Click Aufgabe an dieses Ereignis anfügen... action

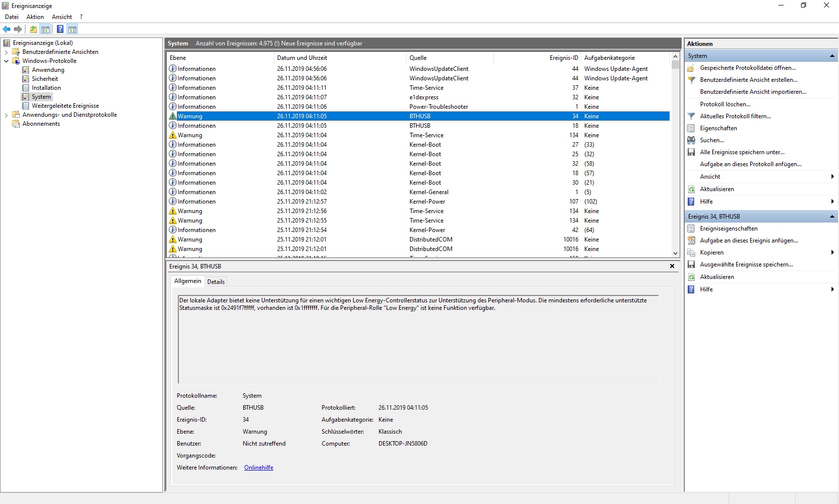click(749, 241)
